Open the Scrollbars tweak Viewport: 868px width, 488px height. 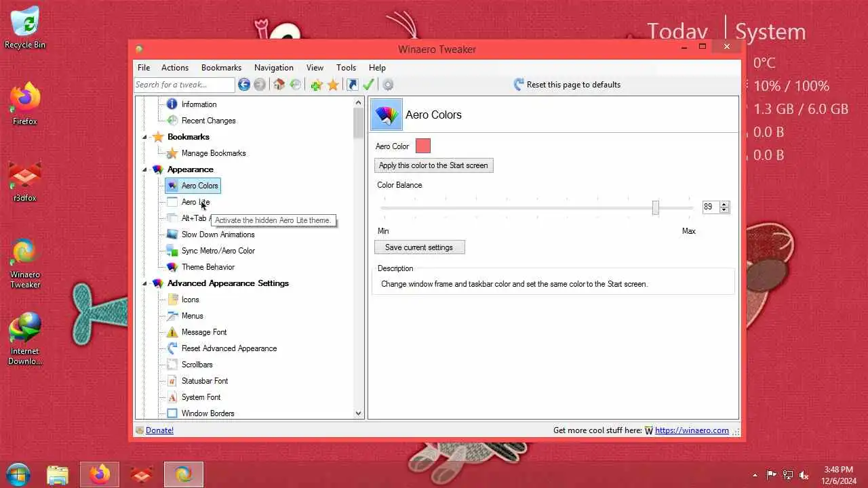click(x=197, y=365)
